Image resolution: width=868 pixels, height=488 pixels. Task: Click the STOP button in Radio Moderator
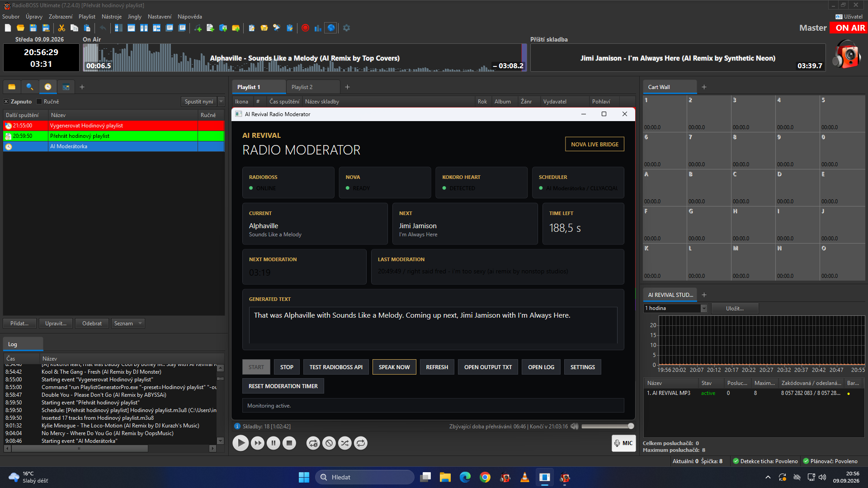point(287,367)
